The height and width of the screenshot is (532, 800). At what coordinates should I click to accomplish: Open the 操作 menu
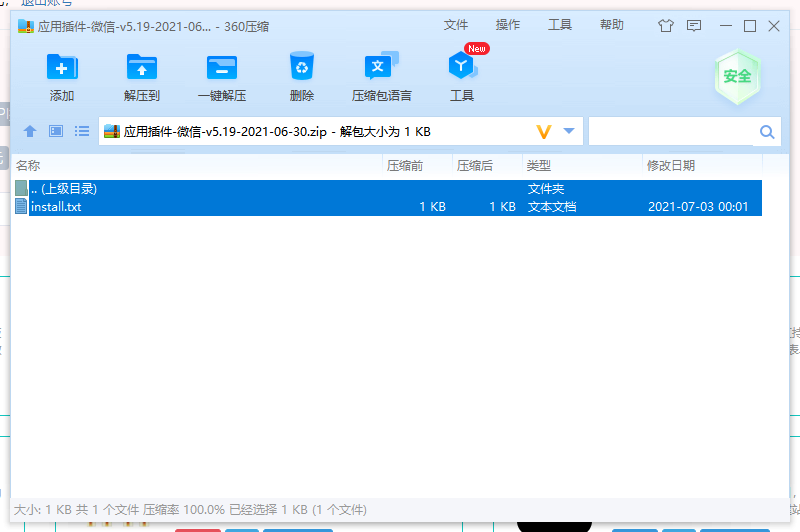508,25
